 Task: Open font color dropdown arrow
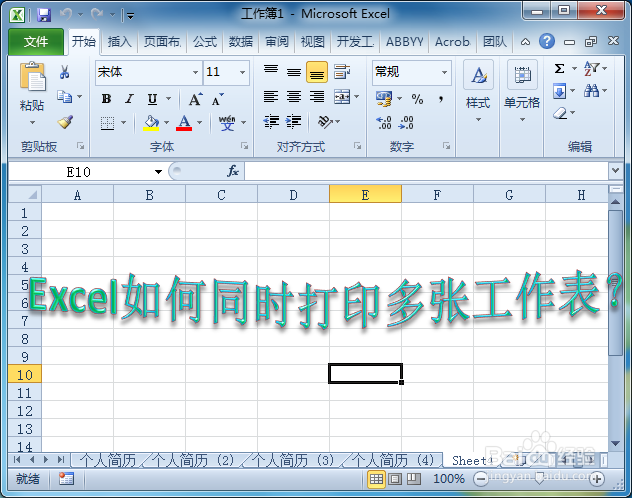(x=199, y=122)
